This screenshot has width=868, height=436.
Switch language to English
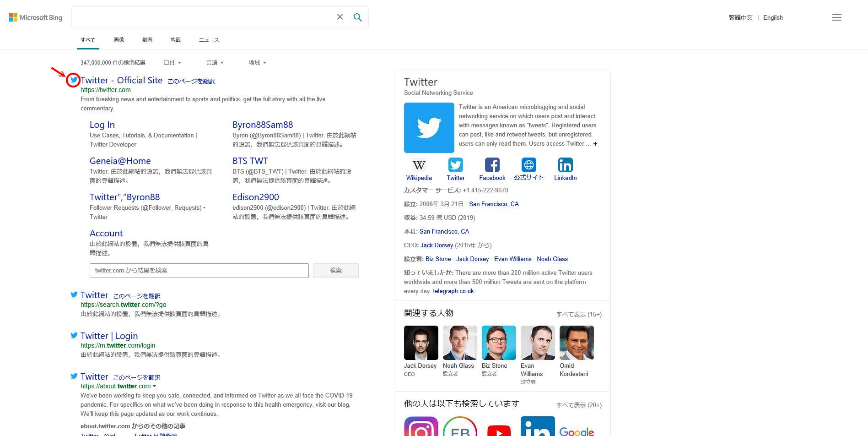[773, 17]
